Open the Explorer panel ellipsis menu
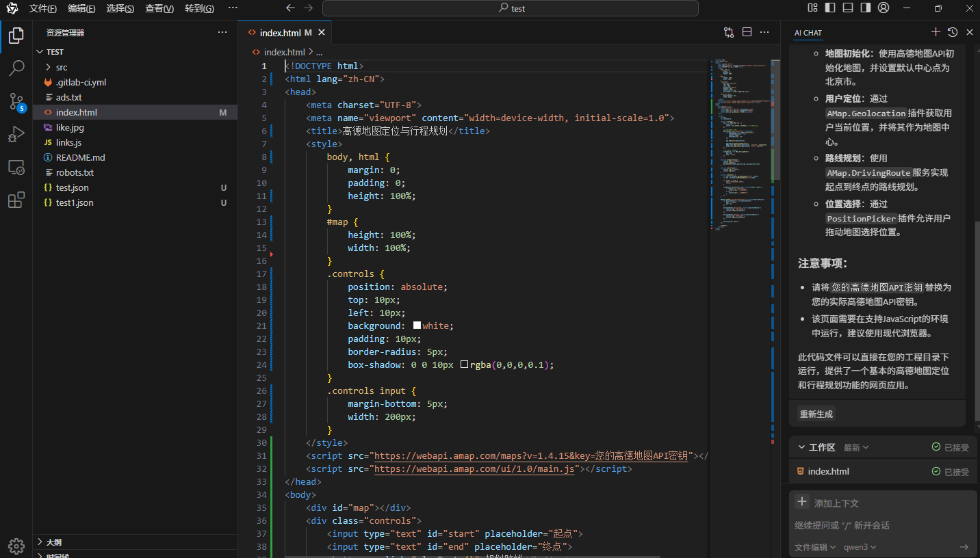This screenshot has height=558, width=980. [222, 32]
